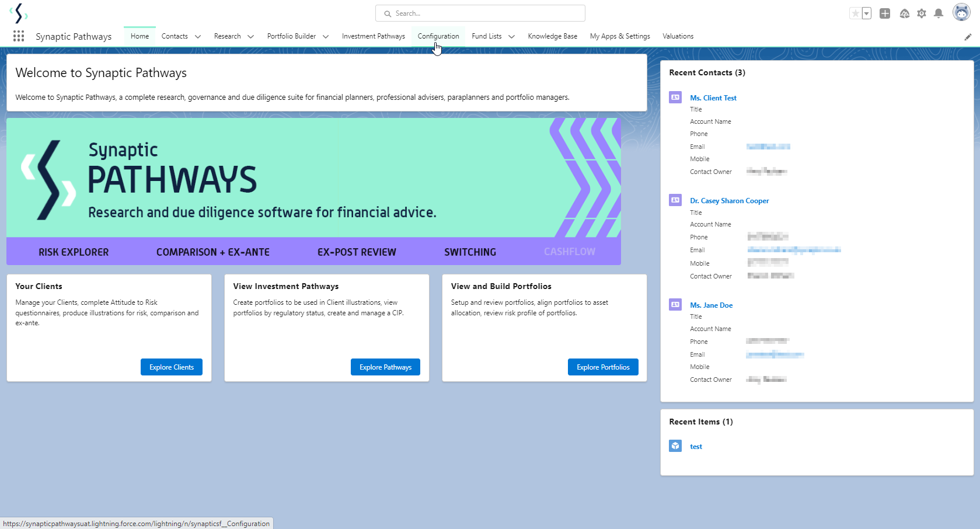
Task: Open the Configuration tab
Action: point(438,36)
